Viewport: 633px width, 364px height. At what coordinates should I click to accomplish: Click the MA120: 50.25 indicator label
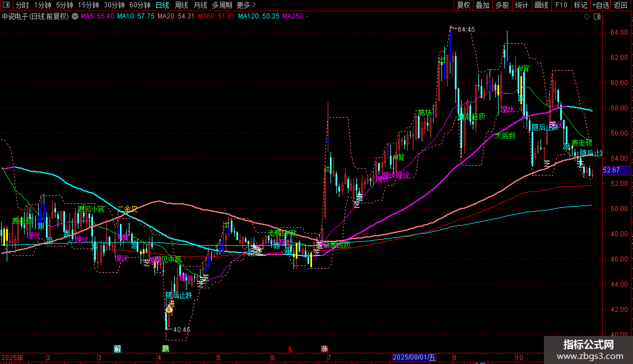pos(258,17)
